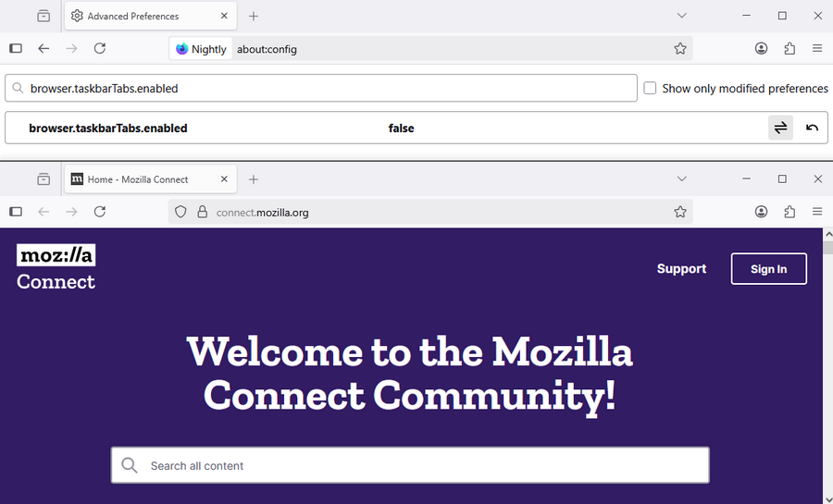833x504 pixels.
Task: Expand the tab list in Mozilla Connect window
Action: click(681, 178)
